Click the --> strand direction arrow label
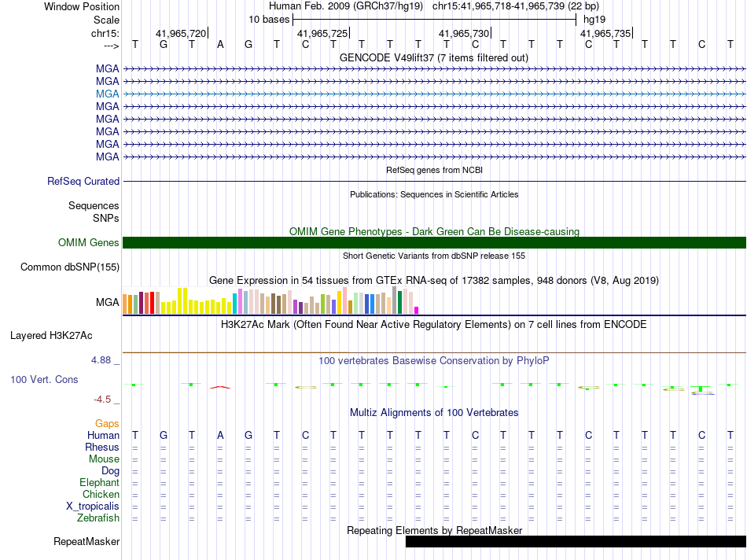747x560 pixels. tap(111, 46)
